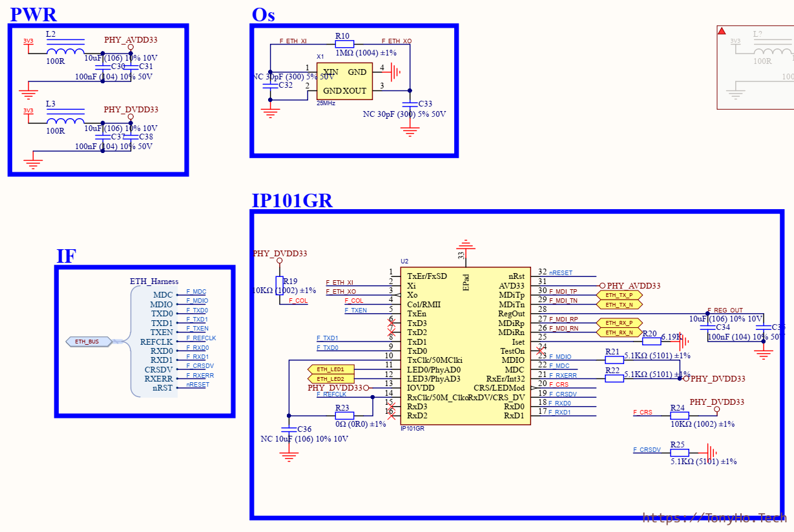This screenshot has width=794, height=532.
Task: Click resistor R10 in the Os block
Action: click(344, 44)
